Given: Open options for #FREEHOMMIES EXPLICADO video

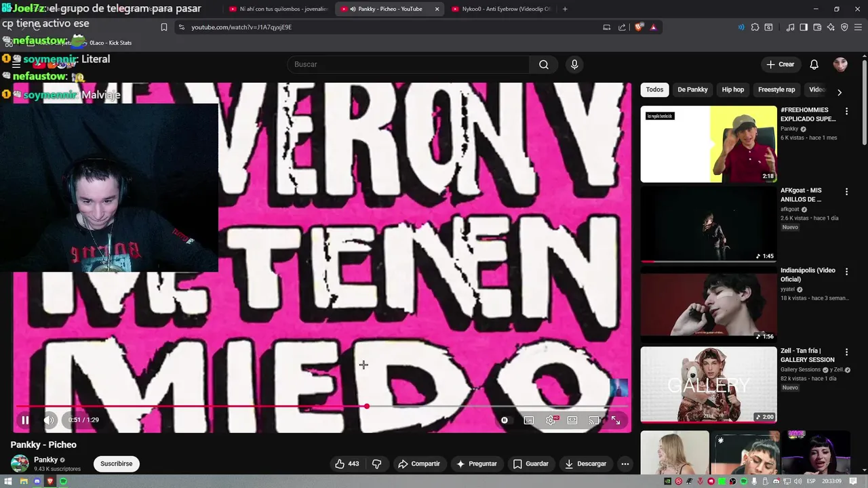Looking at the screenshot, I should [846, 110].
